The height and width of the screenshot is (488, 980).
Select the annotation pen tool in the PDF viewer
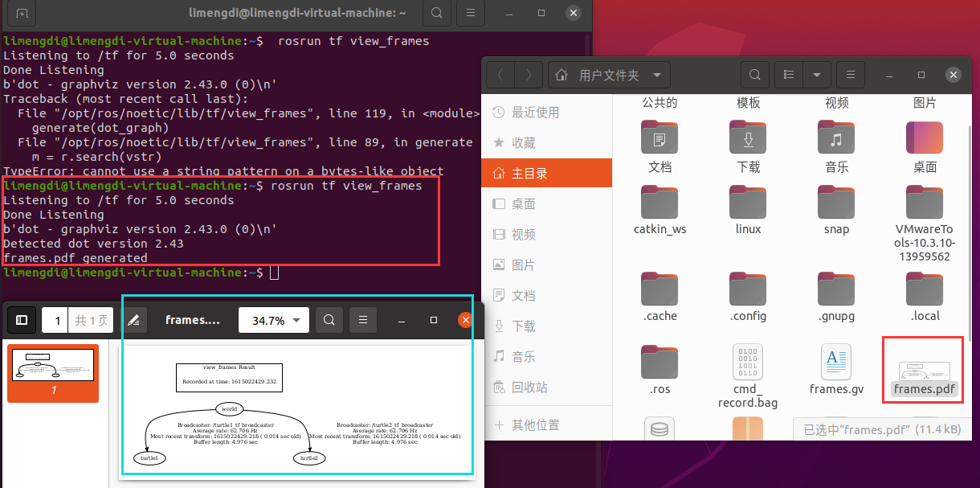135,319
